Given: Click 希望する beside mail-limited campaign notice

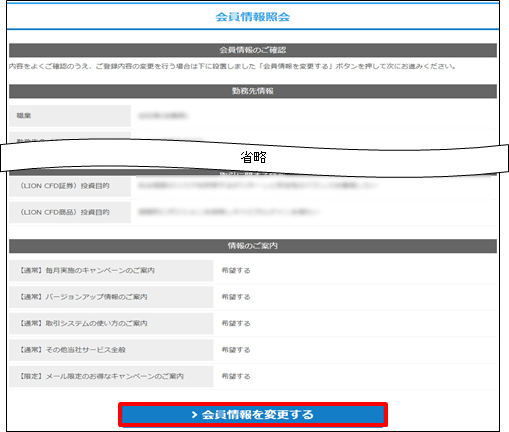Looking at the screenshot, I should click(236, 376).
